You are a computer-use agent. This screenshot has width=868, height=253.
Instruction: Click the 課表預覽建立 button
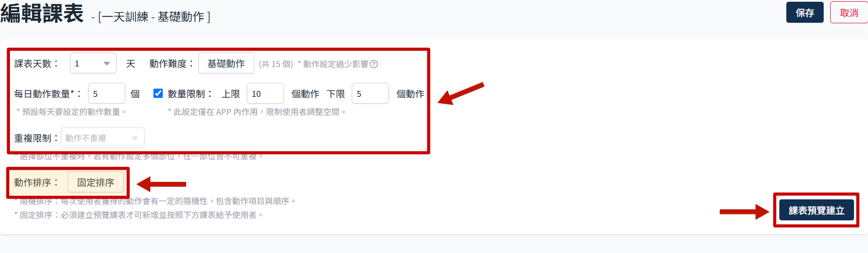tap(817, 210)
